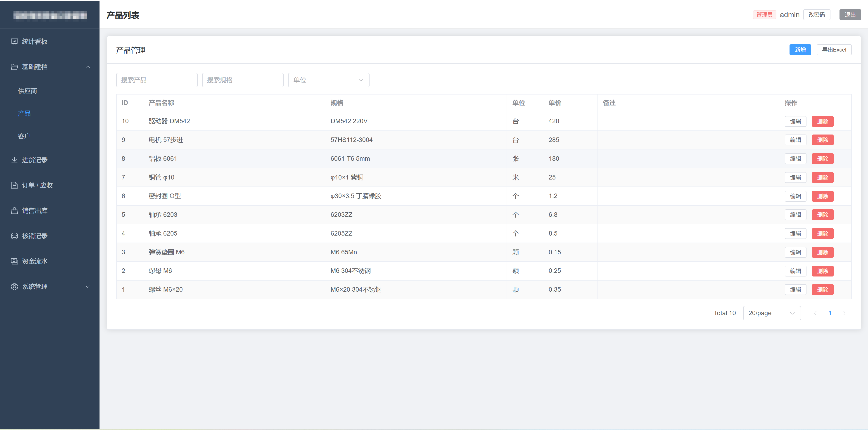Click the 管理员 role tag
This screenshot has width=868, height=430.
click(x=764, y=14)
